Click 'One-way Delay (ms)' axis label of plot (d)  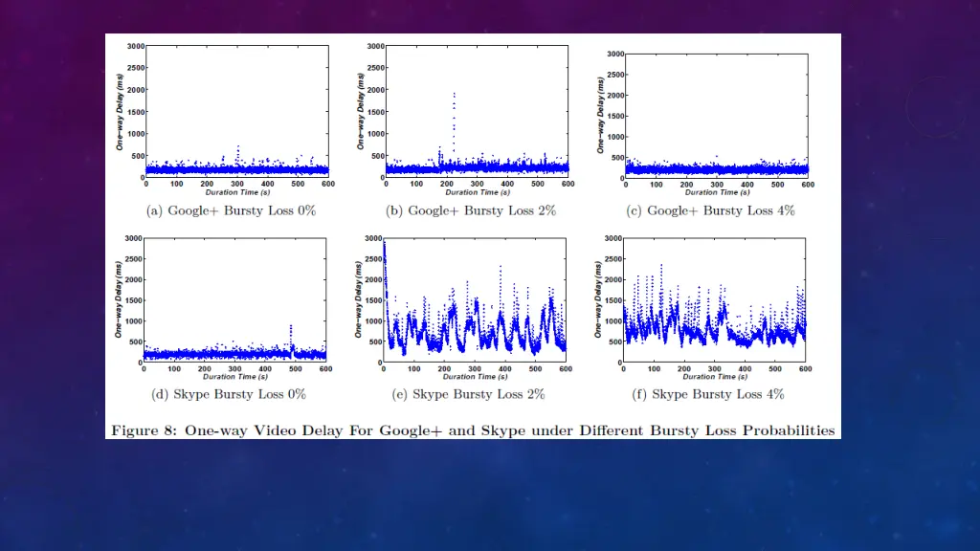click(x=118, y=299)
